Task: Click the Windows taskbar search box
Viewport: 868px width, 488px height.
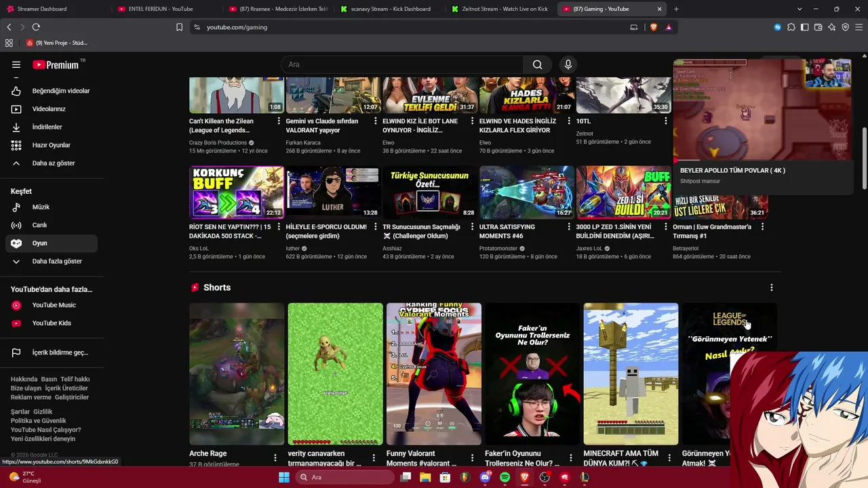Action: (x=344, y=477)
